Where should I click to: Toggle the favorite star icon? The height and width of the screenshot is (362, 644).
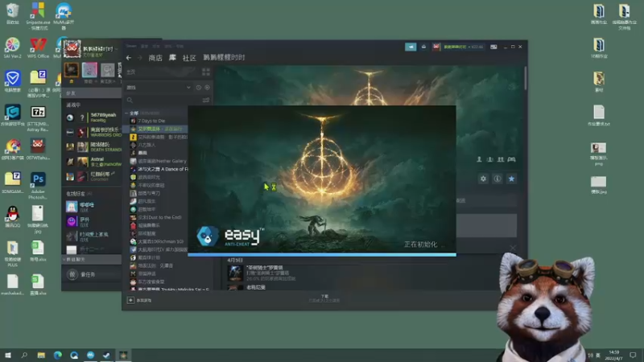coord(511,179)
